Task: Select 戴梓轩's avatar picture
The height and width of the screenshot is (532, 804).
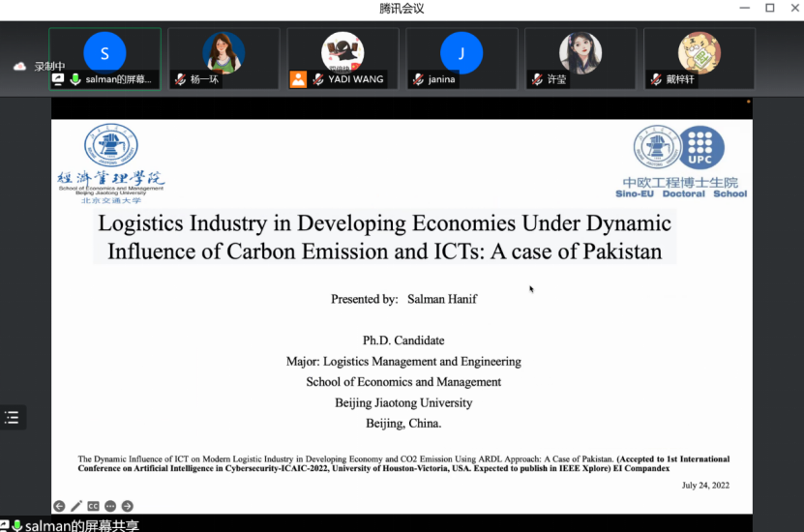Action: point(700,53)
